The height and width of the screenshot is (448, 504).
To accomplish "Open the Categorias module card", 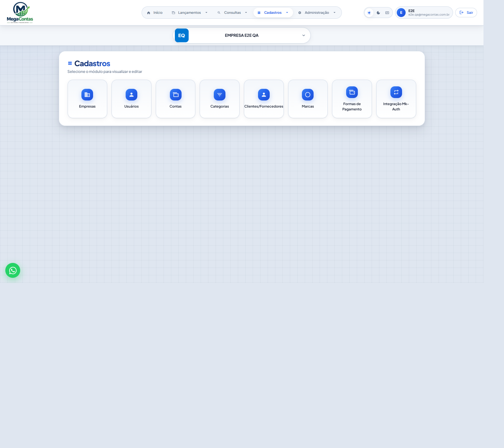I will click(x=219, y=99).
